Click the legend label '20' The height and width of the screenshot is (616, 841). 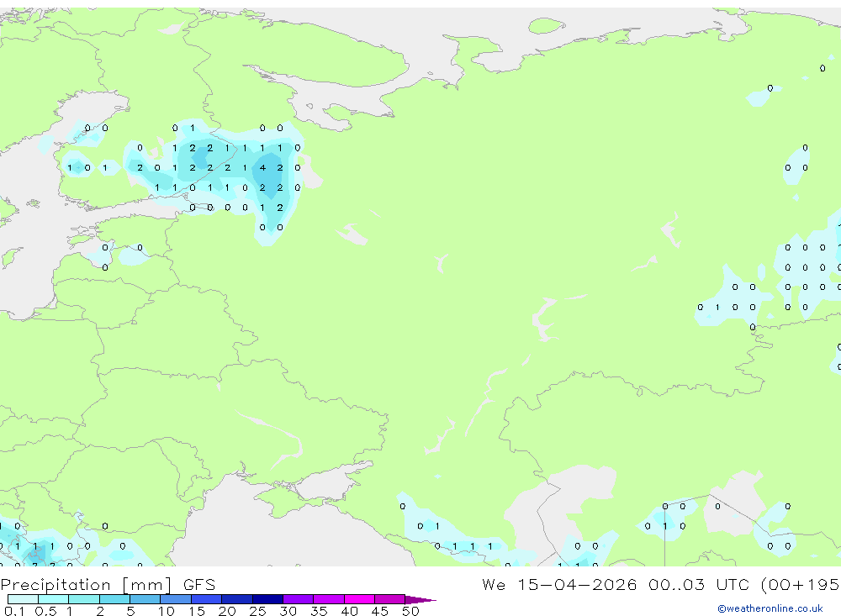(227, 611)
